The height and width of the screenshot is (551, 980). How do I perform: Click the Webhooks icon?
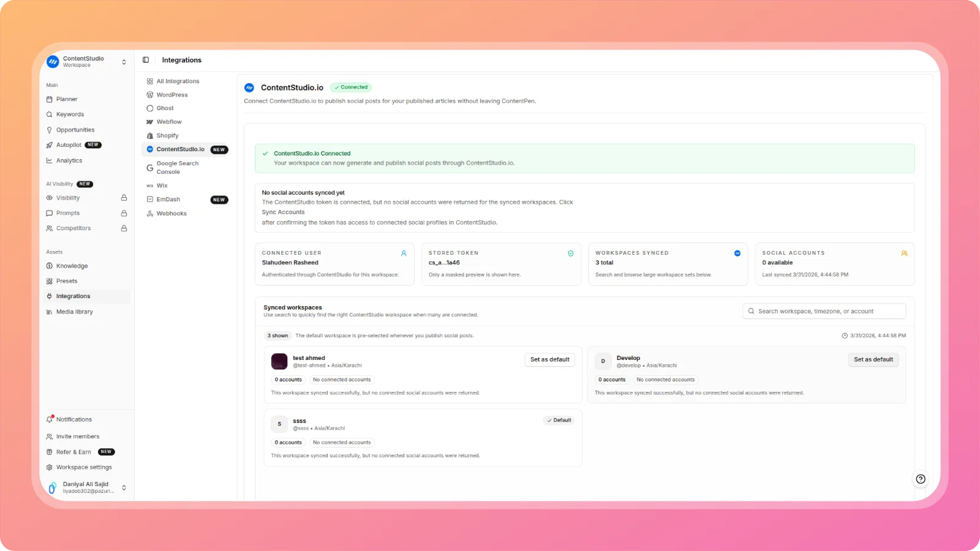[x=150, y=214]
